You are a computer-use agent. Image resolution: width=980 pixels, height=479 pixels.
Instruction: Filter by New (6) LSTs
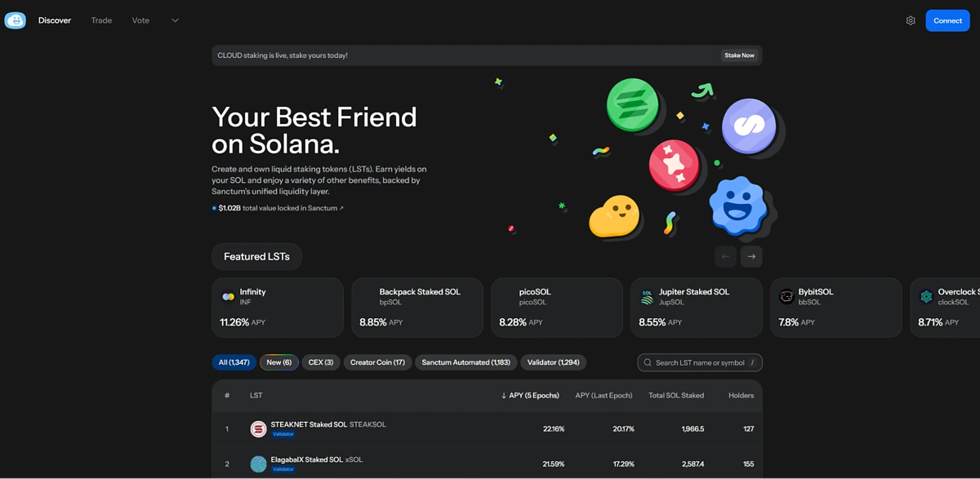[x=278, y=362]
